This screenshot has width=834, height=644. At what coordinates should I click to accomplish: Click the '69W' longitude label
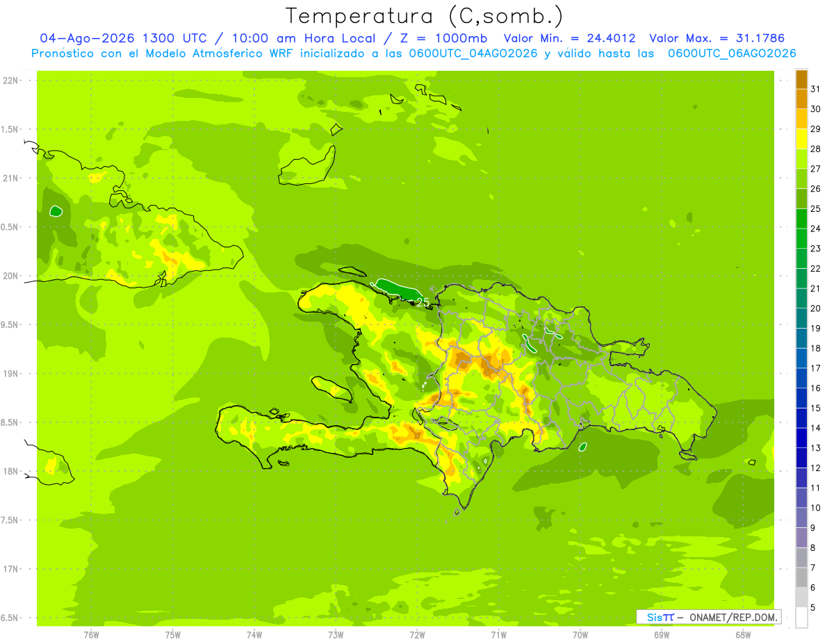pos(662,635)
